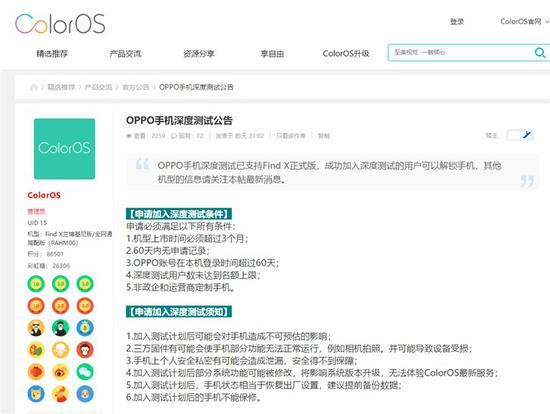Viewport: 550px width, 414px height.
Task: Click the Weibo eye badge
Action: [x=61, y=372]
